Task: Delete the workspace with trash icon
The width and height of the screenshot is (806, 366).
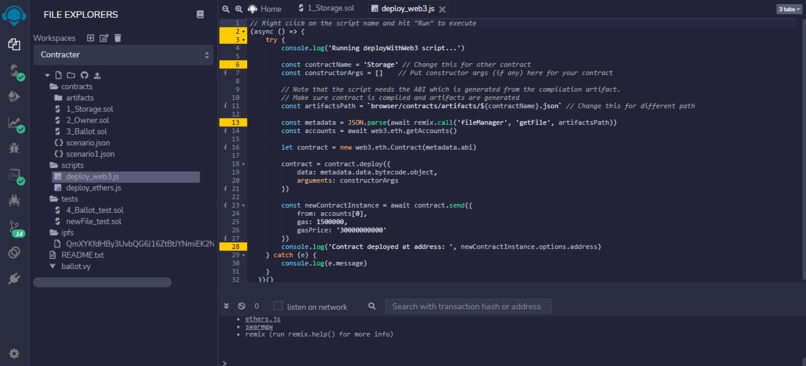Action: 118,38
